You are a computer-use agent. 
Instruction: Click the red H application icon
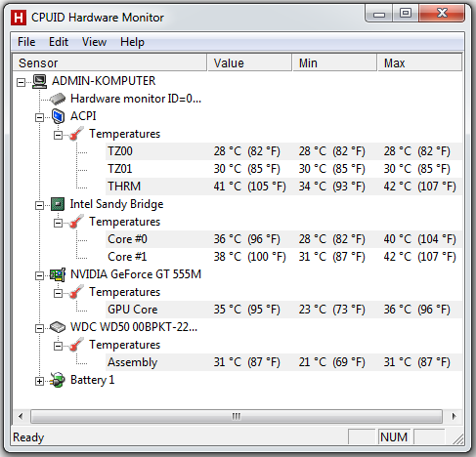[19, 18]
